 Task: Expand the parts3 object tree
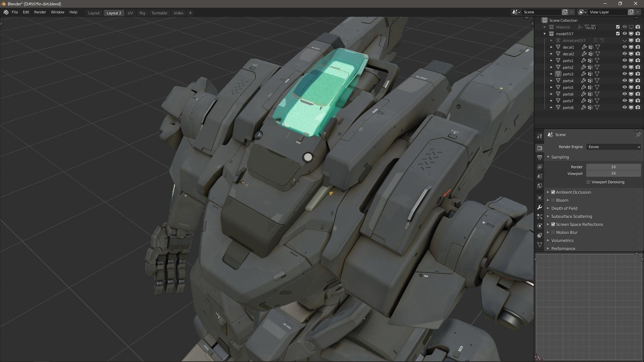551,74
